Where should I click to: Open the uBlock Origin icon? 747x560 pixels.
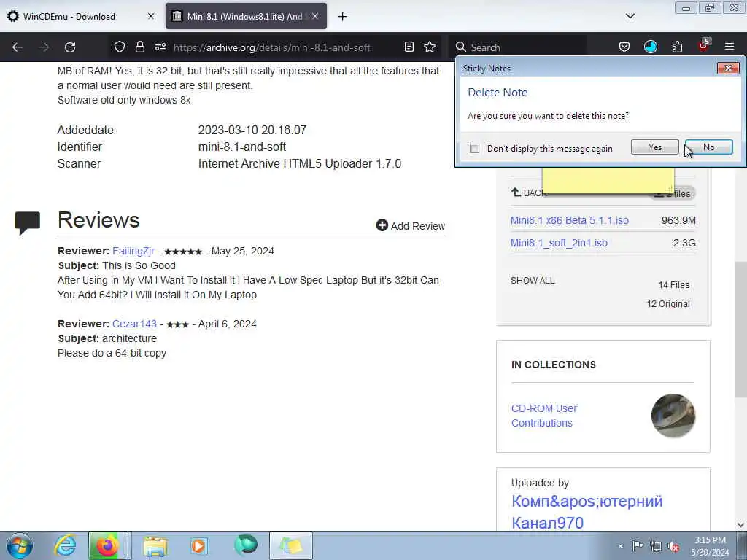704,46
